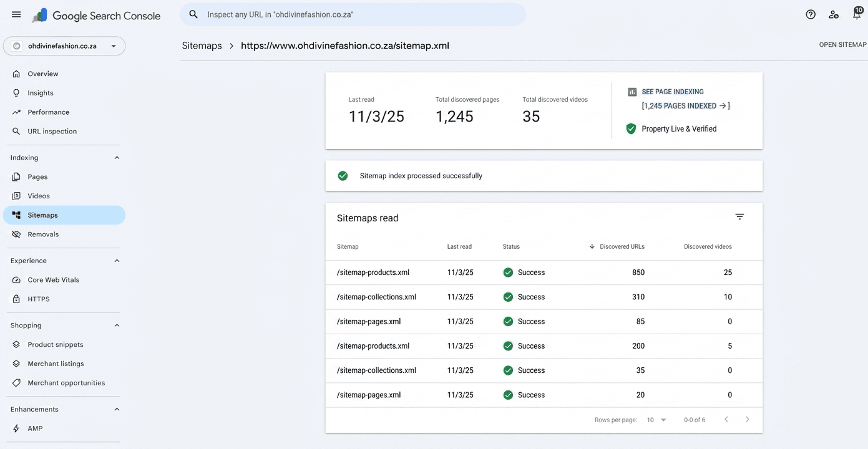The image size is (868, 449).
Task: Collapse the Enhancements section
Action: 117,409
